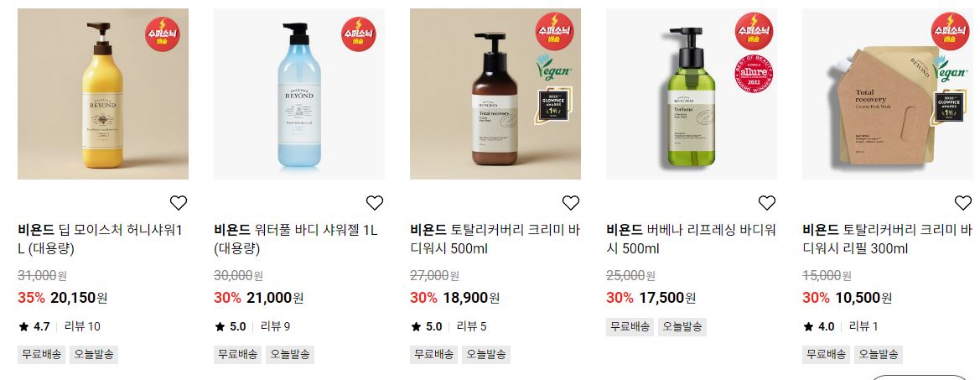Open the green Verbena bottle image

[692, 94]
